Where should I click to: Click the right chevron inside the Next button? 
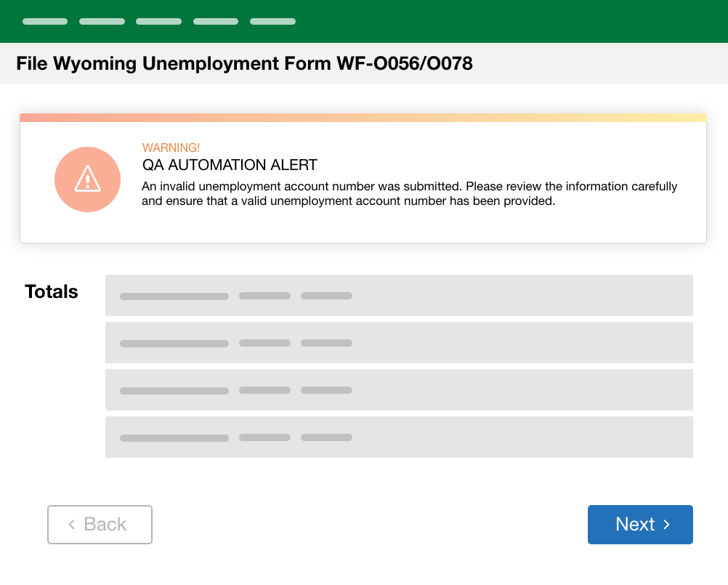pyautogui.click(x=666, y=524)
